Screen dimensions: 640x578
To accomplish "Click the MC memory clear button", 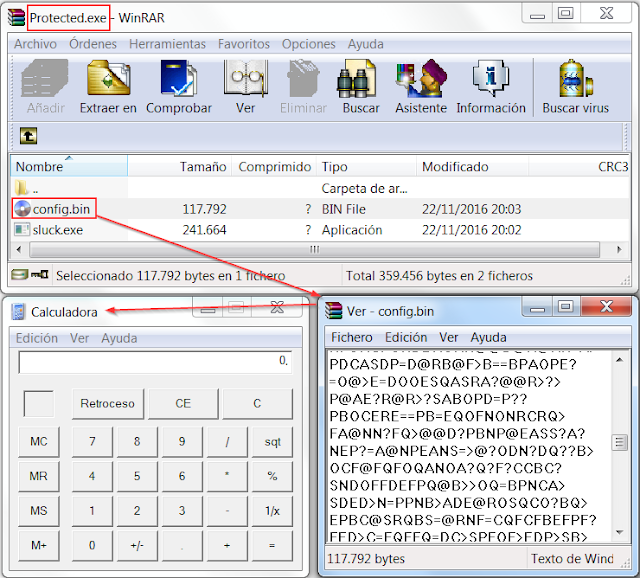I will (x=39, y=442).
